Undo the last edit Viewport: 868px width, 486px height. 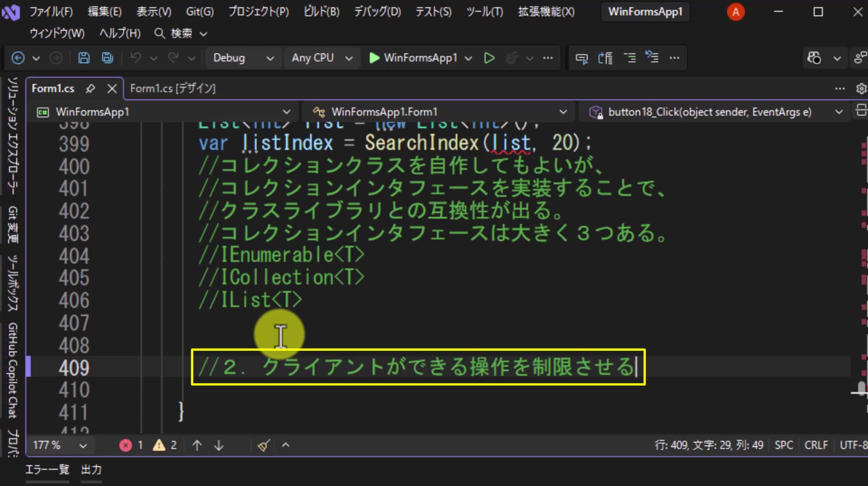click(136, 58)
